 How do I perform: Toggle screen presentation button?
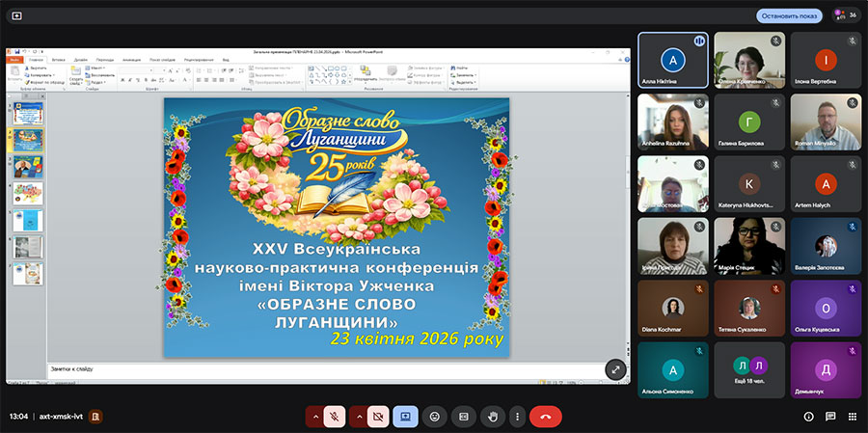coord(406,417)
